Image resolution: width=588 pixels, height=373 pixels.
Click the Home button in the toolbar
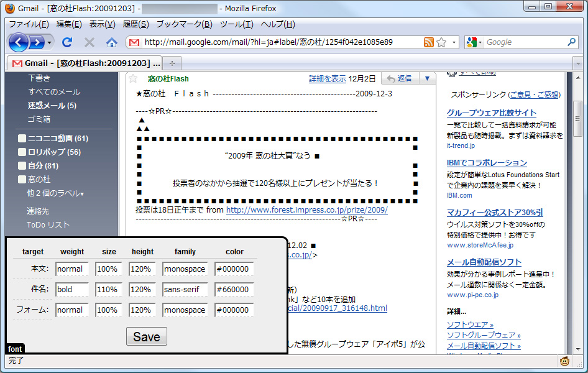click(112, 43)
